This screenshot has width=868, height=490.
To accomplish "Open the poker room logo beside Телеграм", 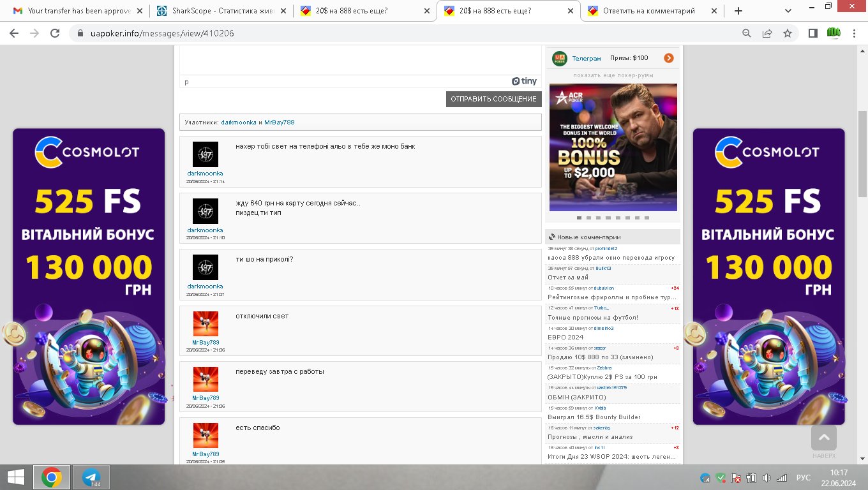I will [560, 58].
